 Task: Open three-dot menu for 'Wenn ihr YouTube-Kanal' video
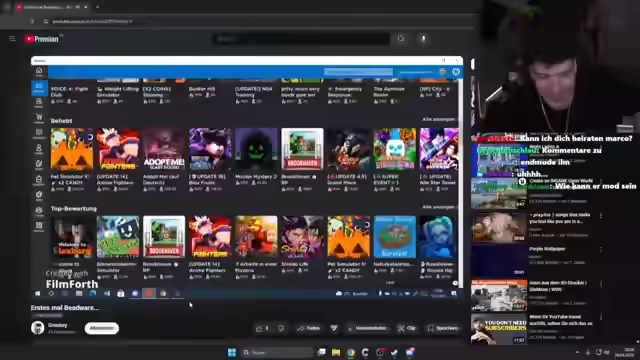[601, 317]
